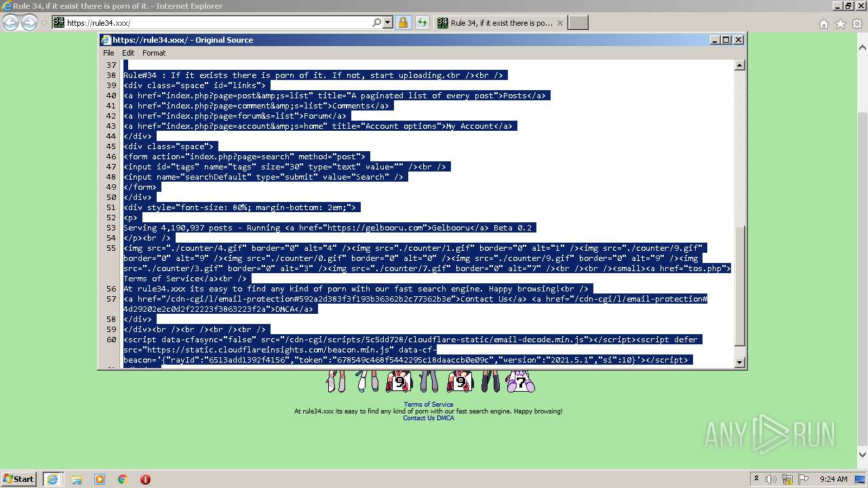Open the File menu in Original Source window
The width and height of the screenshot is (868, 488).
pos(108,53)
